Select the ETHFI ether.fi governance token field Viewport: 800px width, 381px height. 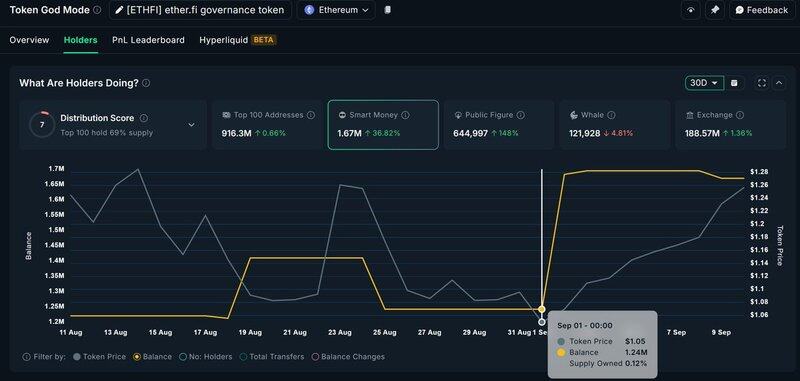(x=201, y=10)
